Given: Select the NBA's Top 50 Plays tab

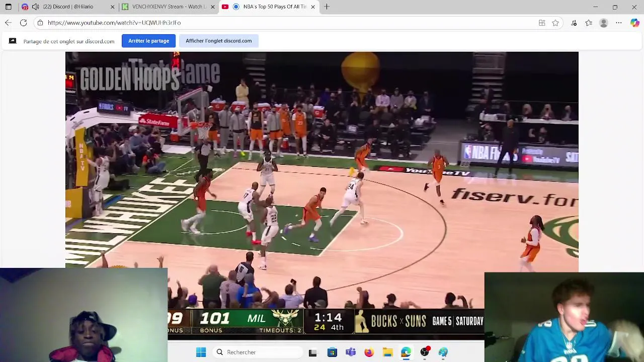Looking at the screenshot, I should click(x=269, y=7).
